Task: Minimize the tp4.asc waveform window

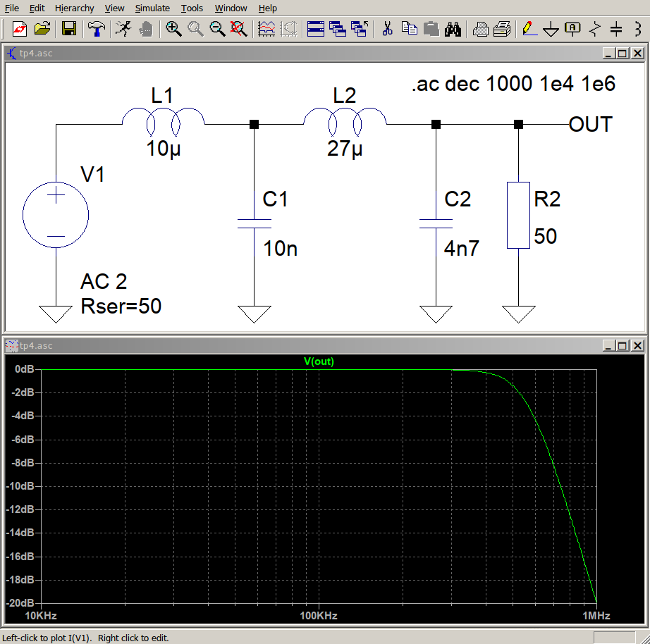Action: (608, 345)
